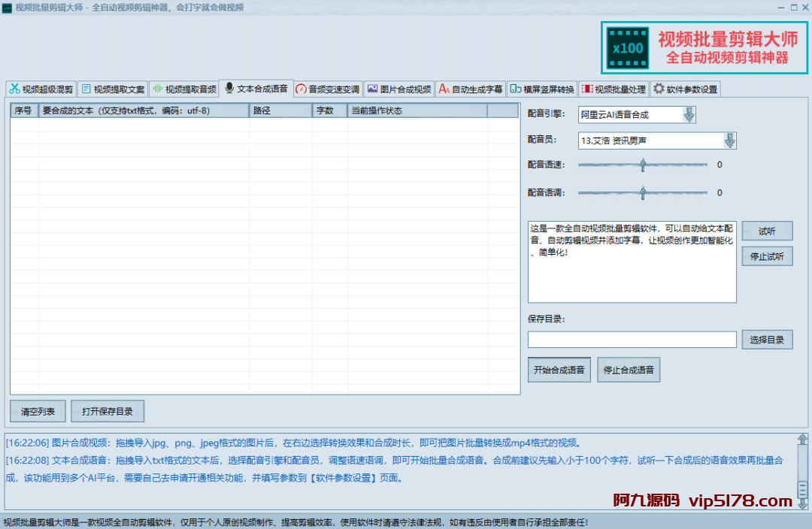Viewport: 812px width, 529px height.
Task: Click the 配音语调 pitch slider handle
Action: click(x=643, y=193)
